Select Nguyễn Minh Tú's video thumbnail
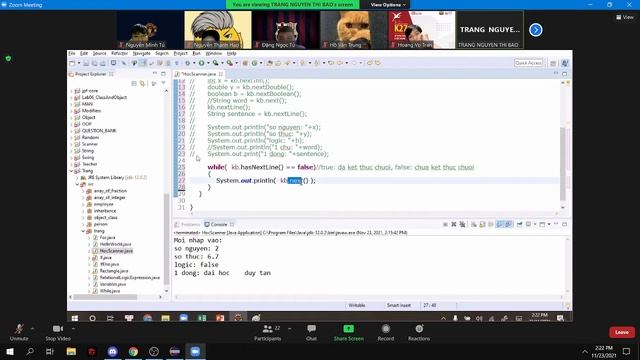The height and width of the screenshot is (360, 640). click(x=150, y=30)
